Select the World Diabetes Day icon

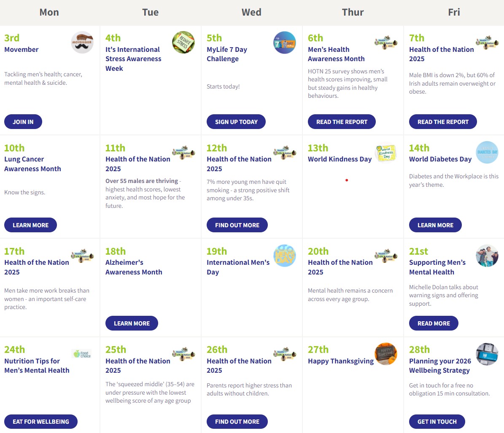click(x=487, y=152)
